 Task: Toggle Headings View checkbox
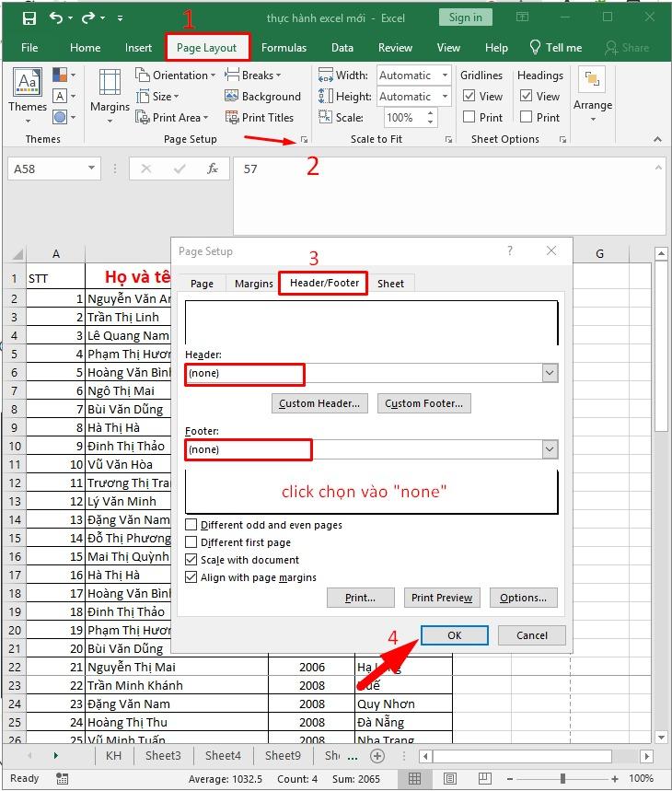pos(526,96)
